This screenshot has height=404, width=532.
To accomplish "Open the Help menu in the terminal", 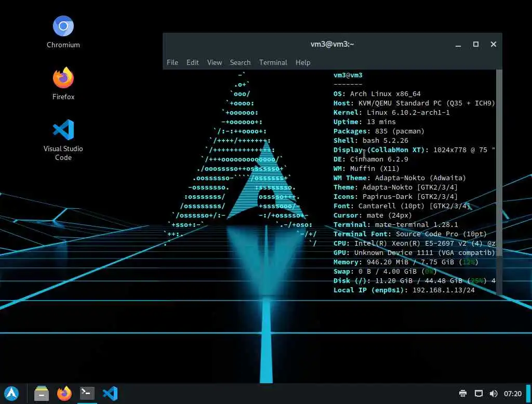I will click(303, 62).
